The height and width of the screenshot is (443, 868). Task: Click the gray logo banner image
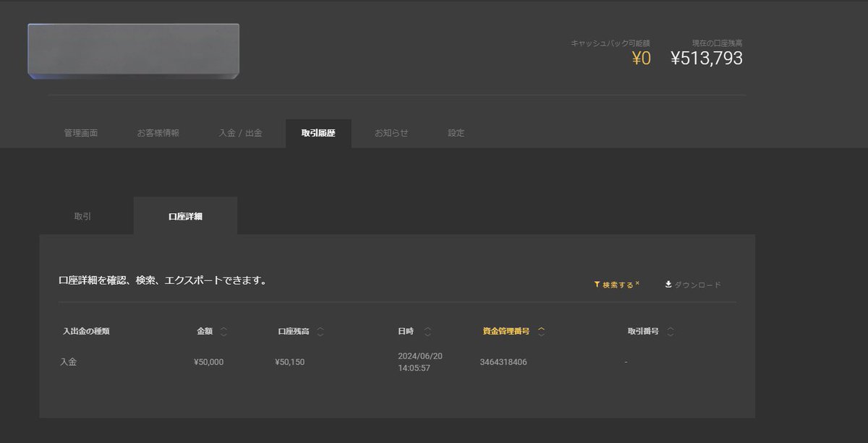[x=133, y=51]
